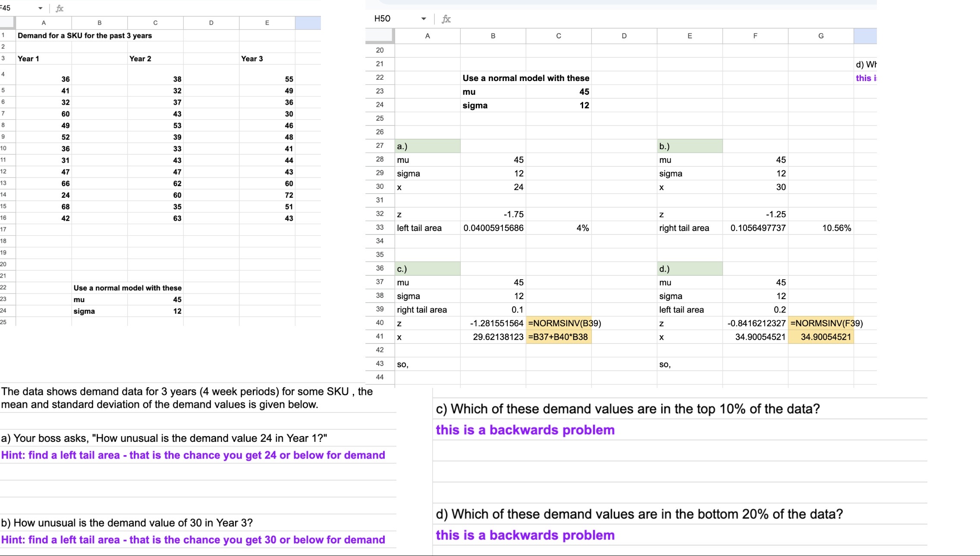This screenshot has height=556, width=980.
Task: Click the green 'd.)' label cell
Action: point(689,269)
